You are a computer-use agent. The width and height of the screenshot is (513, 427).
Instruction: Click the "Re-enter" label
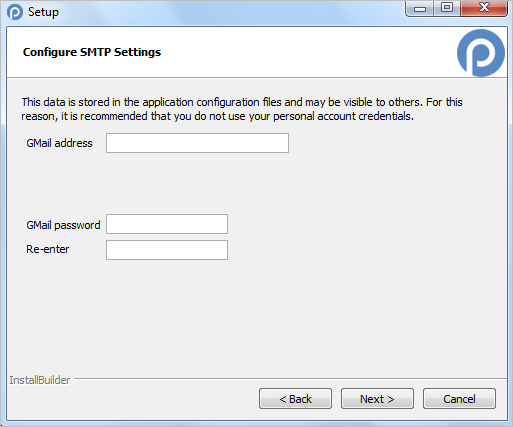48,249
